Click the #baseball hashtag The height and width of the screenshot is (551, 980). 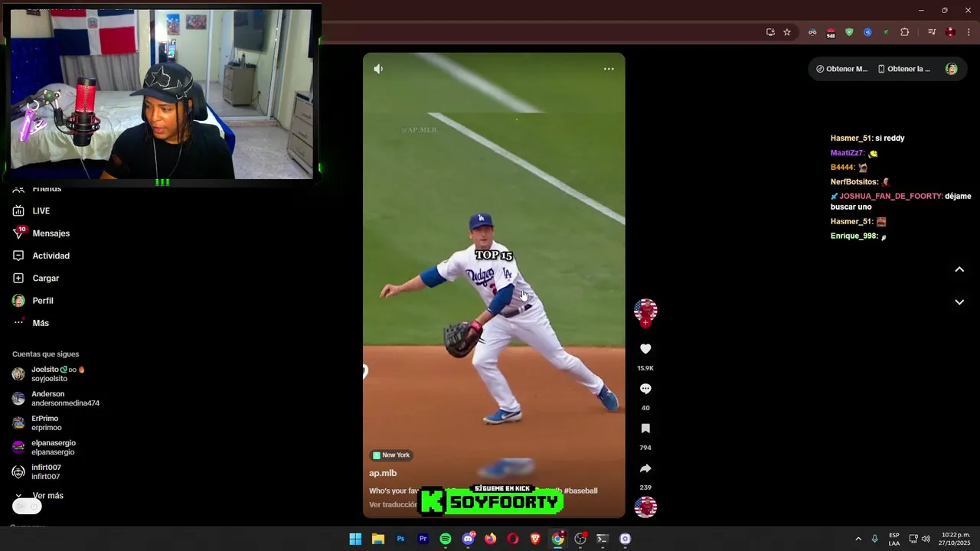tap(580, 491)
